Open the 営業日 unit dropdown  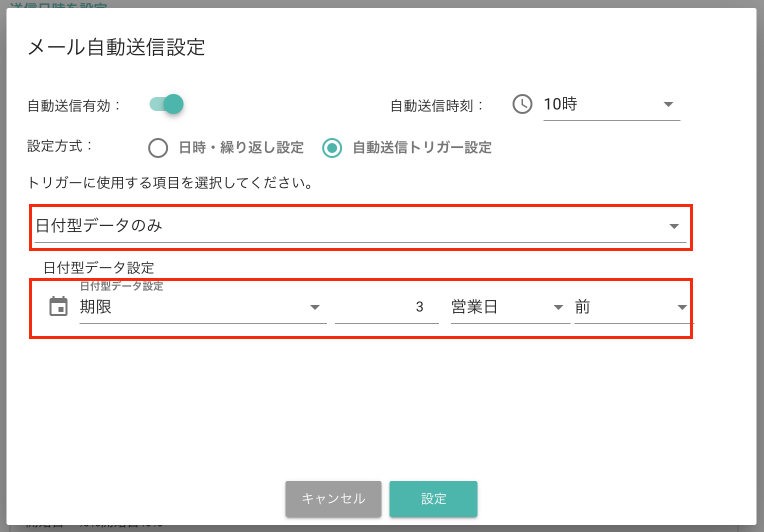click(x=510, y=307)
